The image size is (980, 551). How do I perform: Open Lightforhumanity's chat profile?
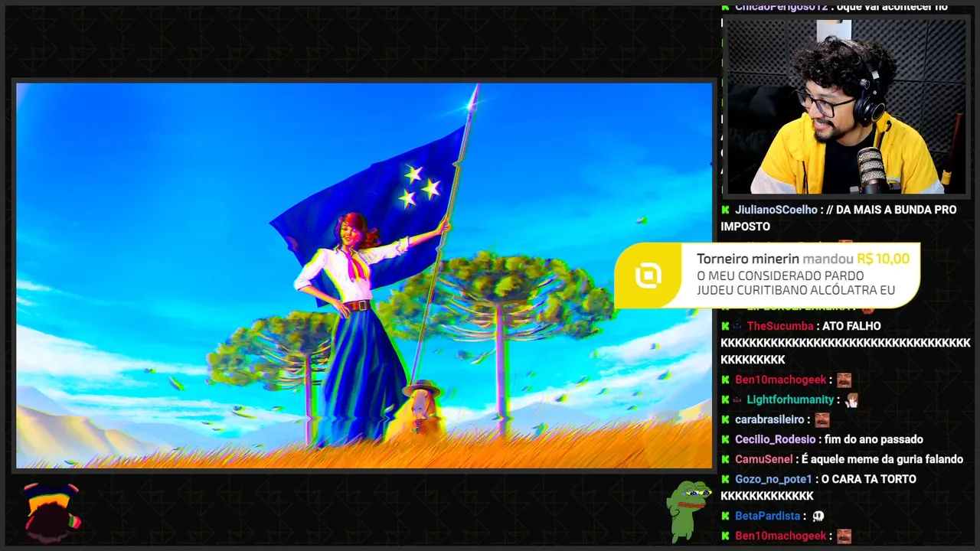tap(790, 399)
